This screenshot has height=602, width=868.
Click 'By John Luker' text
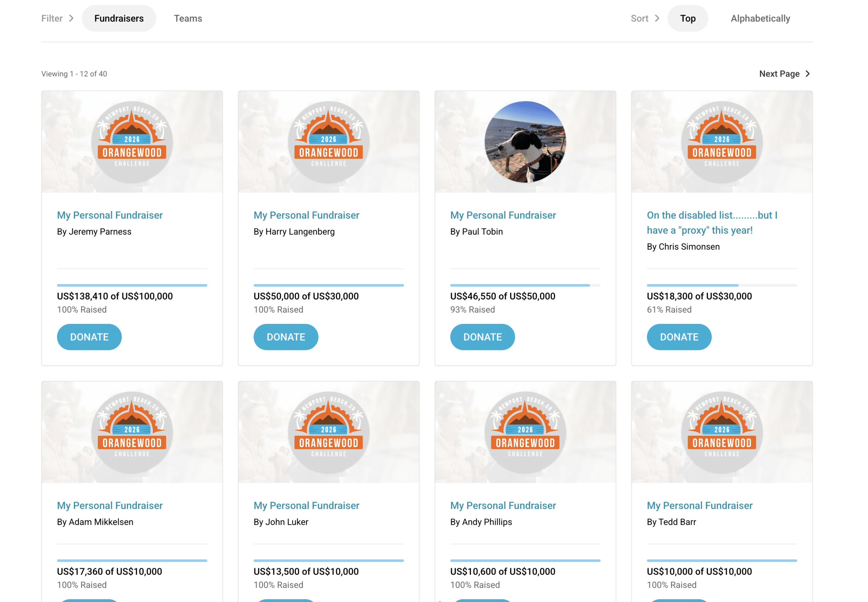[281, 522]
